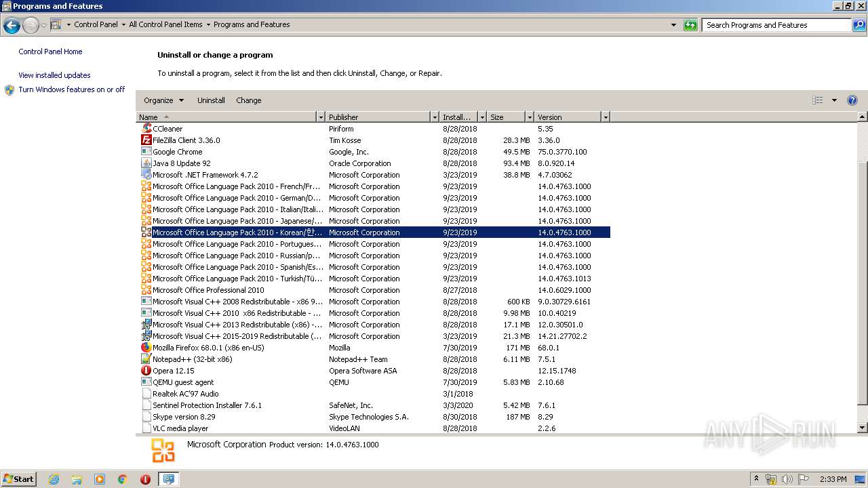The image size is (868, 488).
Task: Open the Organize dropdown menu
Action: (x=163, y=100)
